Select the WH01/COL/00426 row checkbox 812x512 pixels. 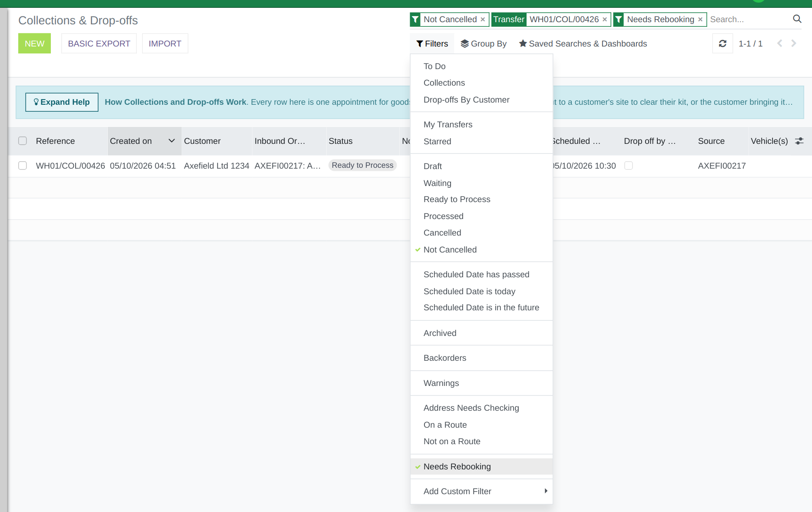coord(23,166)
